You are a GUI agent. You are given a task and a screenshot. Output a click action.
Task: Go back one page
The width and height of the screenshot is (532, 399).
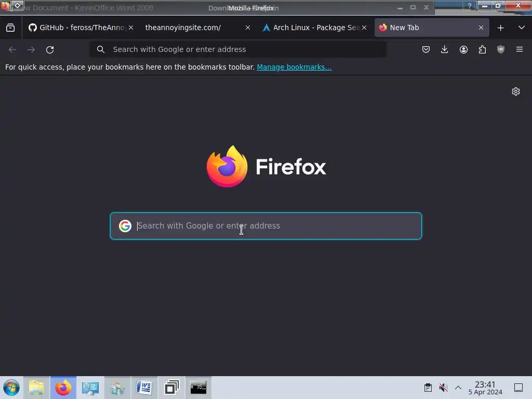point(12,49)
